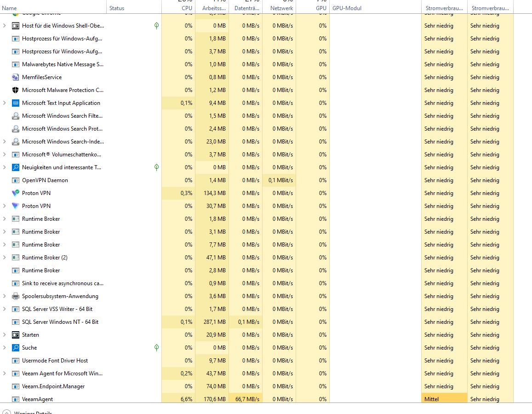The image size is (532, 414).
Task: Expand Microsoft Text Input Application group
Action: tap(5, 103)
